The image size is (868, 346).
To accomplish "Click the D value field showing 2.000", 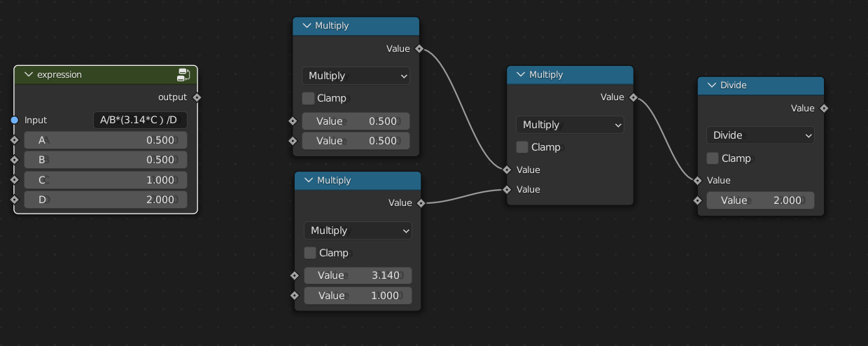I will [x=106, y=200].
